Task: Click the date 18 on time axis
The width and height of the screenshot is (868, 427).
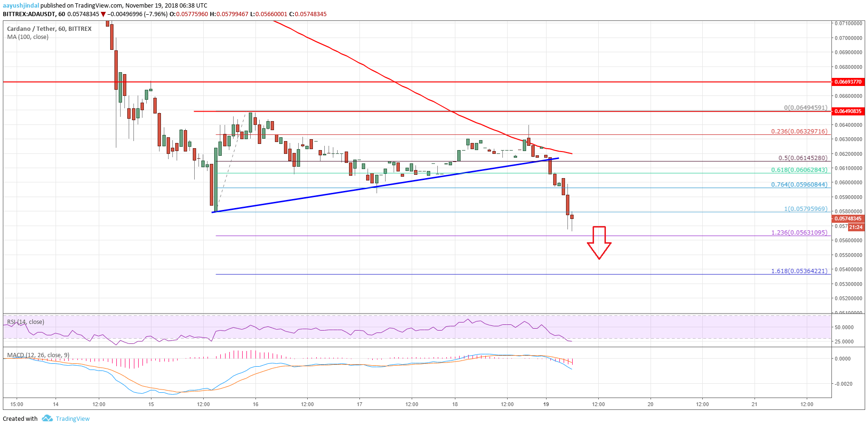Action: pos(455,404)
